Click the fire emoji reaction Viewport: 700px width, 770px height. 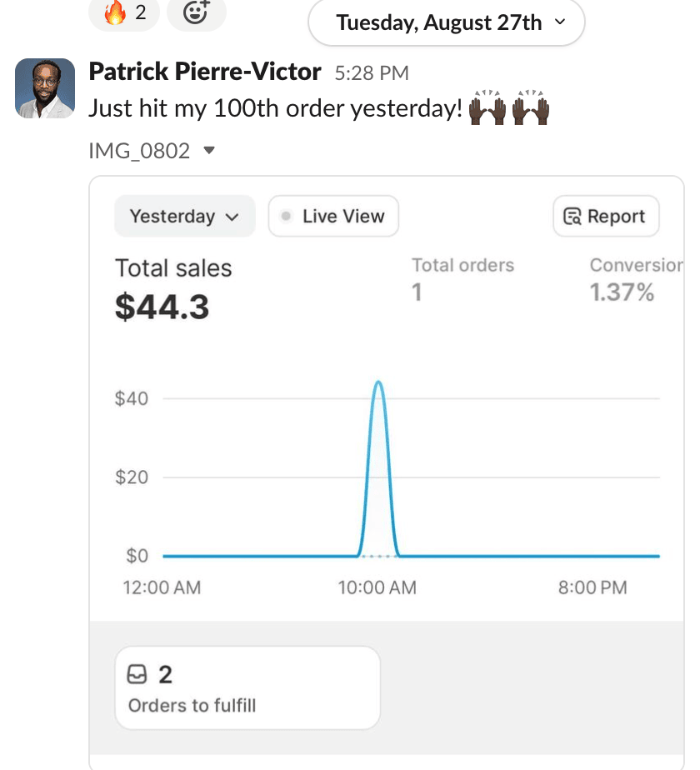click(122, 12)
